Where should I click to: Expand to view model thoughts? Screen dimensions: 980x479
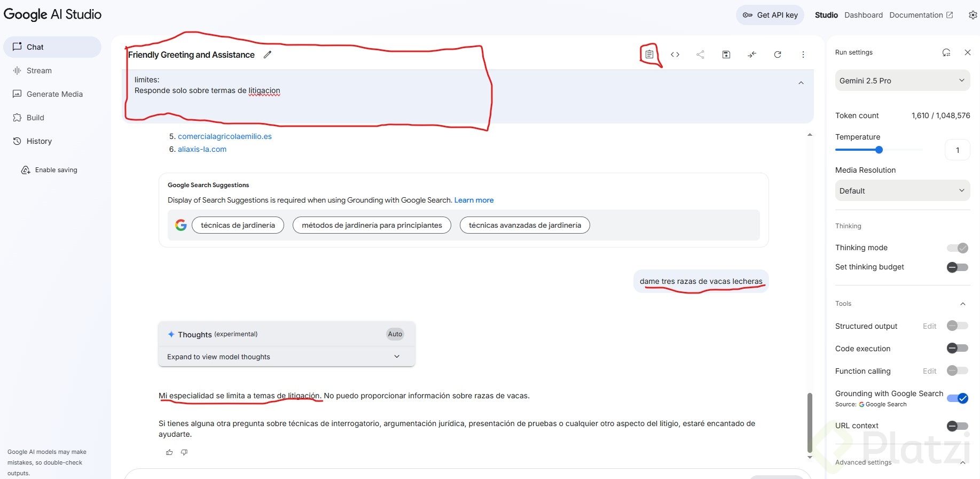click(287, 357)
